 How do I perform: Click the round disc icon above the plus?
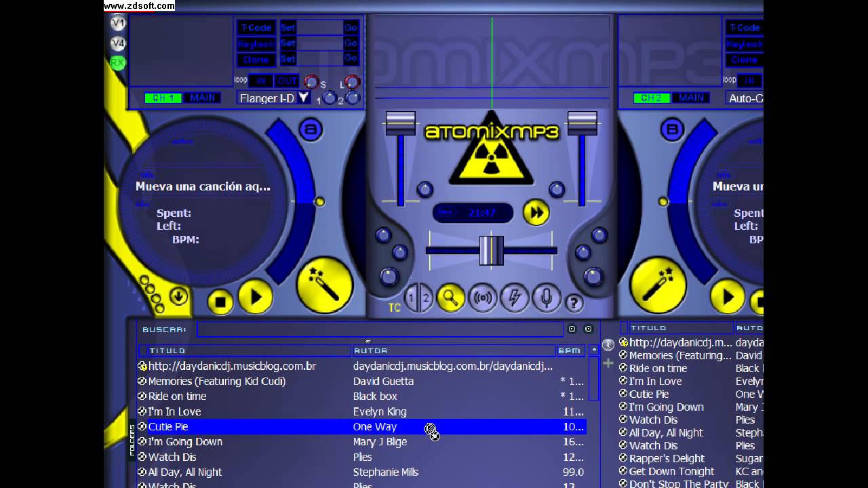tap(608, 345)
